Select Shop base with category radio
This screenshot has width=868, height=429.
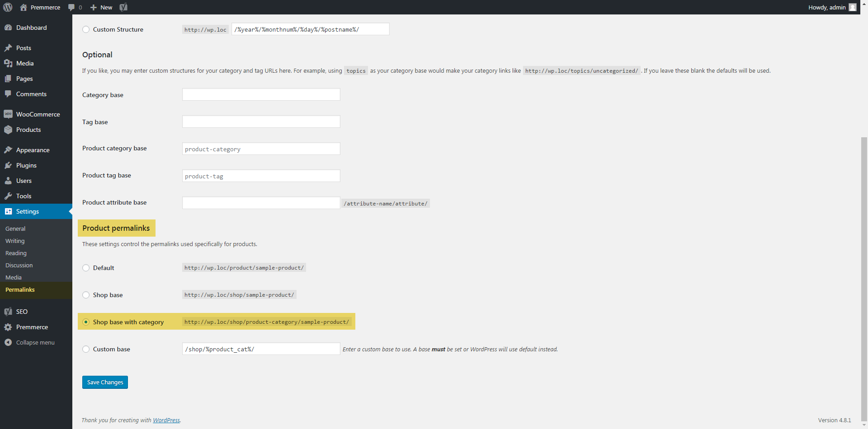tap(86, 322)
